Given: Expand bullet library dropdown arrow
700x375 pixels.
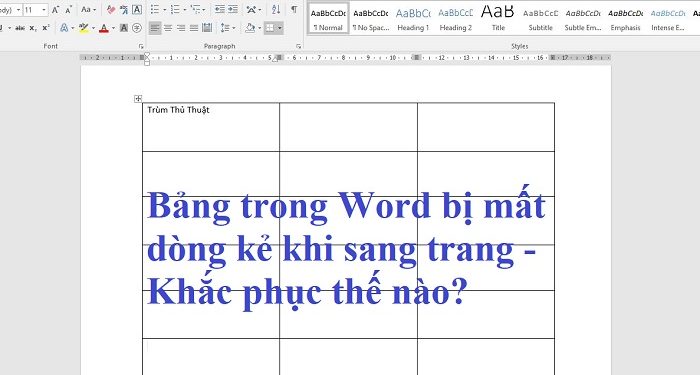Looking at the screenshot, I should (x=164, y=9).
